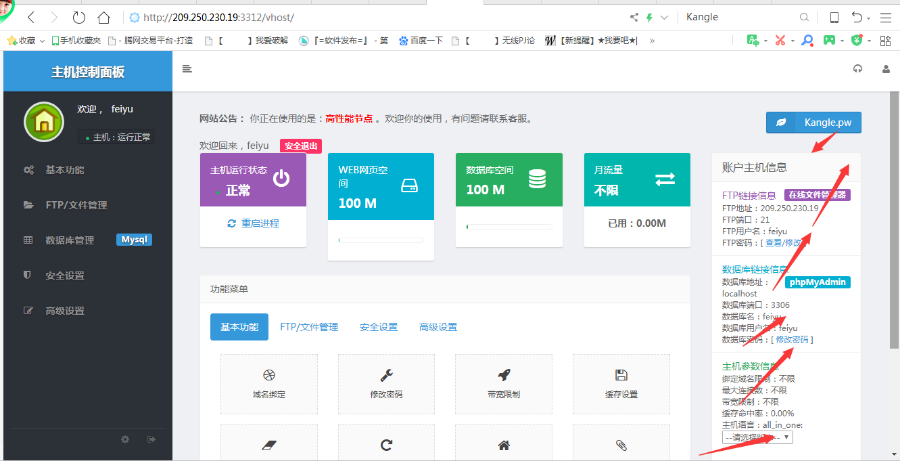900x463 pixels.
Task: Open the browser hamburger main menu
Action: pyautogui.click(x=886, y=17)
